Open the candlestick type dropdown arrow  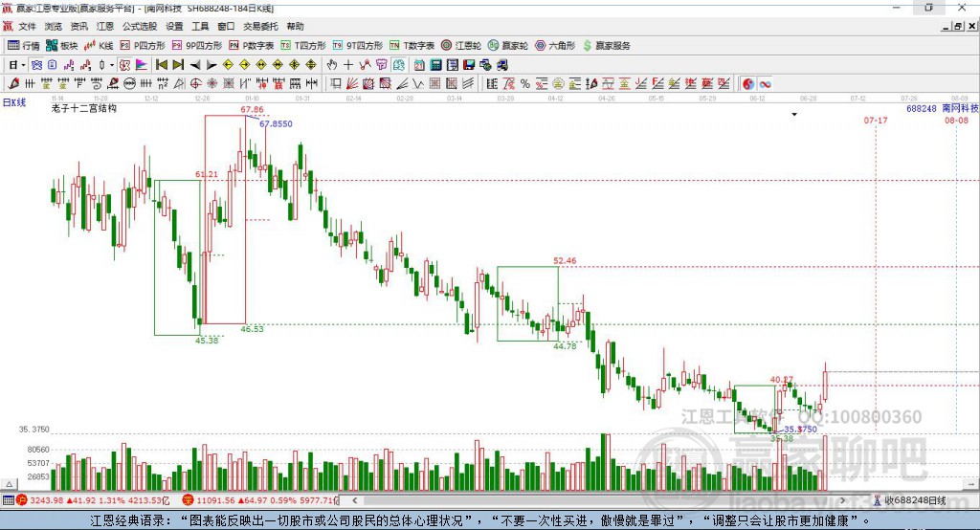click(112, 65)
